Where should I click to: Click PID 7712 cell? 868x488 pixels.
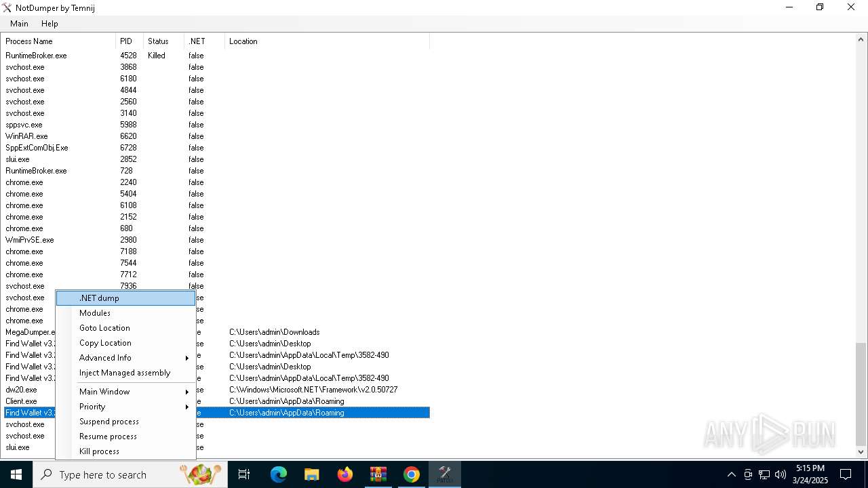(128, 274)
